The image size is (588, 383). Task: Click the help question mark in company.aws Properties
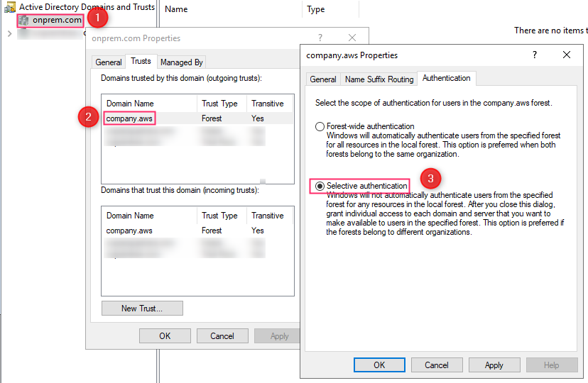[x=534, y=55]
